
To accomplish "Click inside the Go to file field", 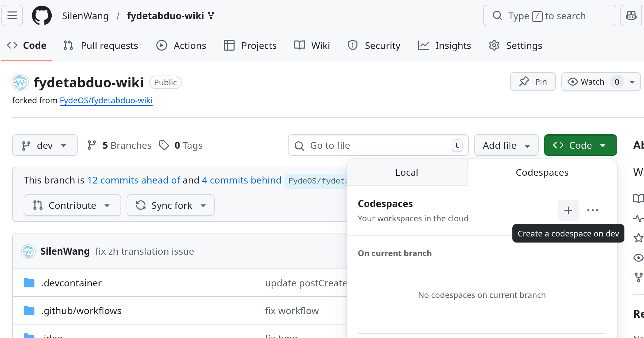I will point(371,145).
